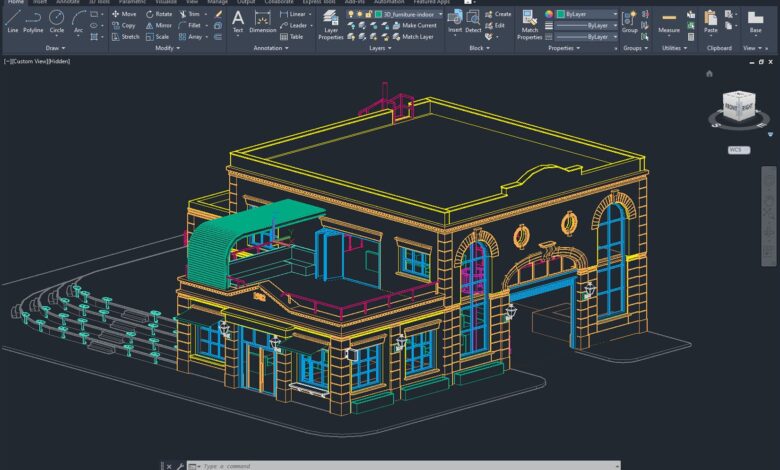Select the Array tool
780x470 pixels.
pos(191,37)
